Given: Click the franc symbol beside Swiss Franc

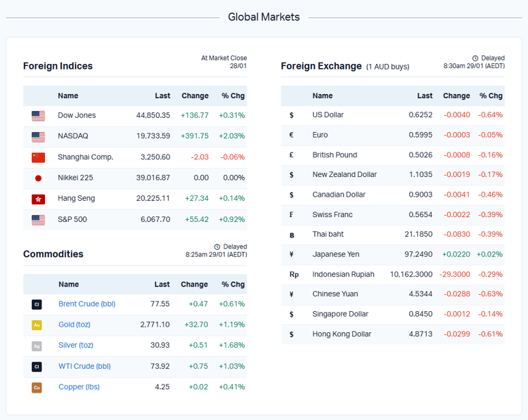Looking at the screenshot, I should click(x=292, y=214).
